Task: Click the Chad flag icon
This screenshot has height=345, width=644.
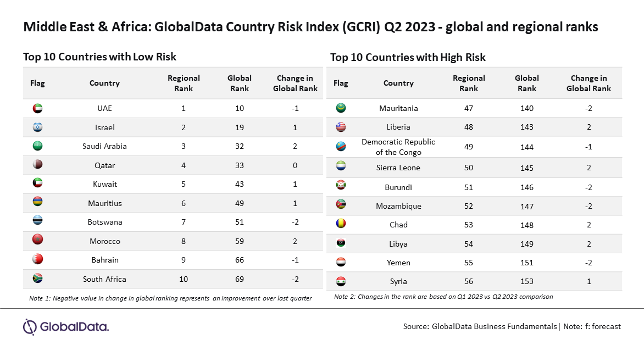Action: 341,224
